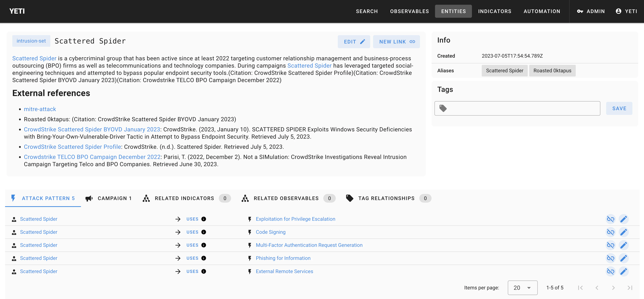Click info icon in the Exploitation USES row
The height and width of the screenshot is (299, 644).
tap(204, 219)
